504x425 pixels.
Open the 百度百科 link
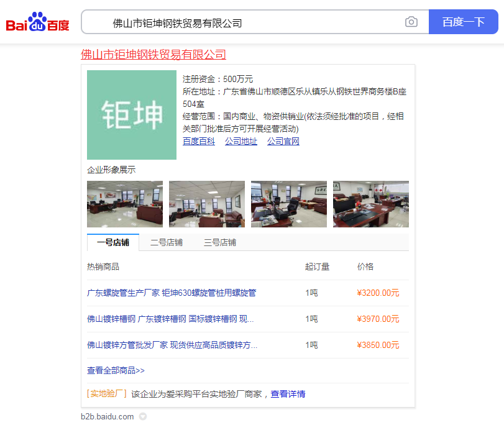pyautogui.click(x=199, y=141)
